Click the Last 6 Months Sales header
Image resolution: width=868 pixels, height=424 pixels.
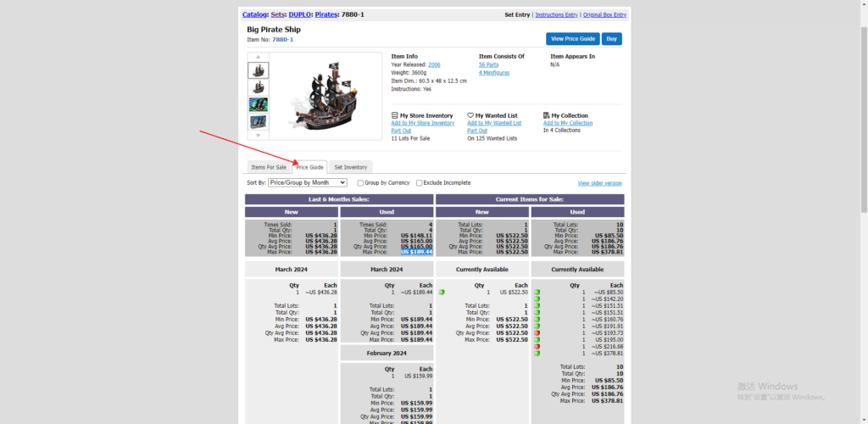point(339,199)
